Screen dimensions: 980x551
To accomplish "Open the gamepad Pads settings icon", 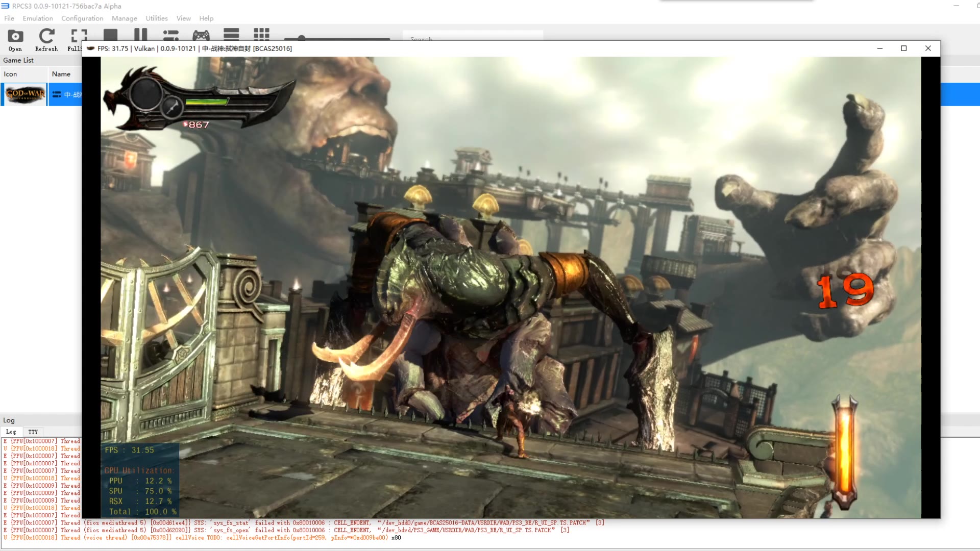I will point(201,35).
